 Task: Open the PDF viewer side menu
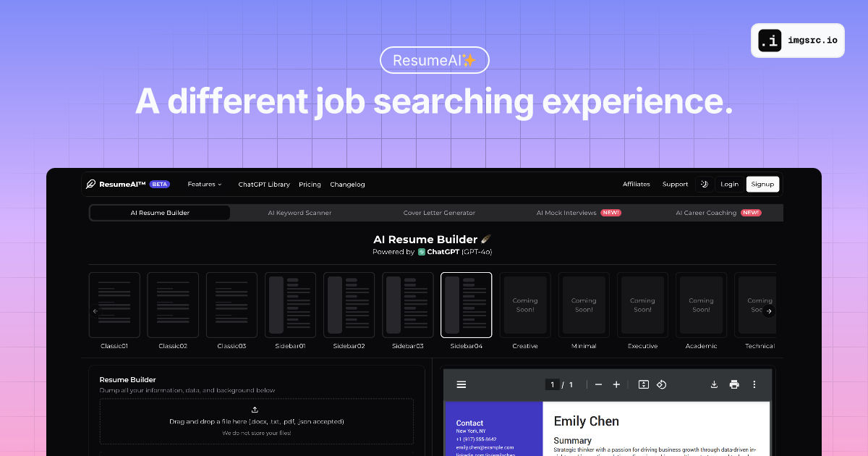click(461, 384)
